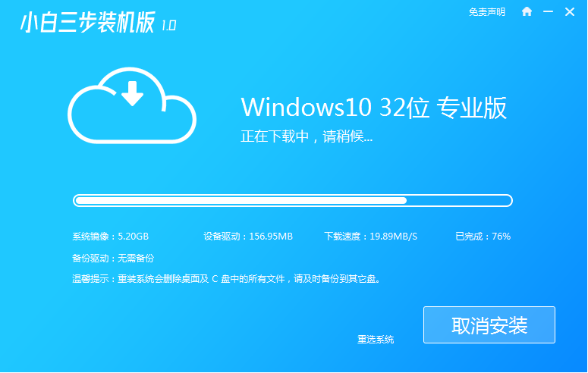This screenshot has height=373, width=588.
Task: Click the 下载速度 19.89MB/S label
Action: pos(370,237)
